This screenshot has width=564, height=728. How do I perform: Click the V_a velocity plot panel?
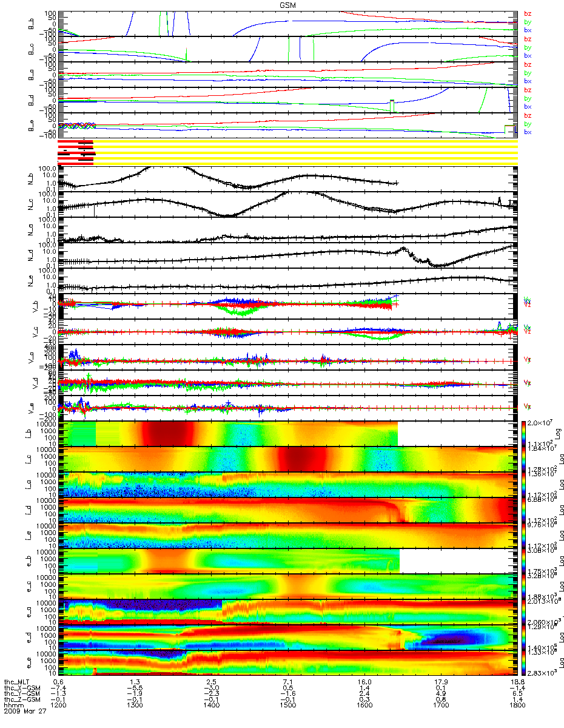(287, 358)
